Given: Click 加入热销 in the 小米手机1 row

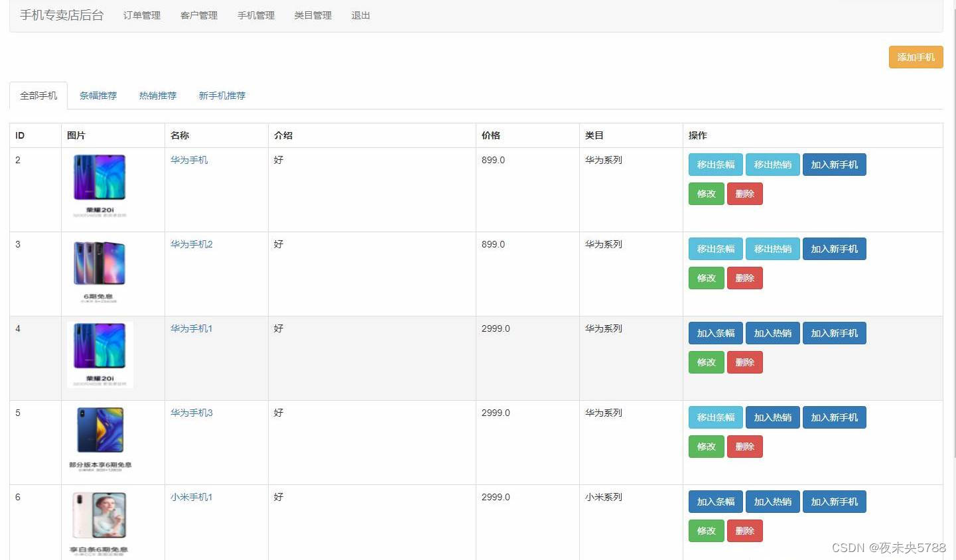Looking at the screenshot, I should click(773, 502).
